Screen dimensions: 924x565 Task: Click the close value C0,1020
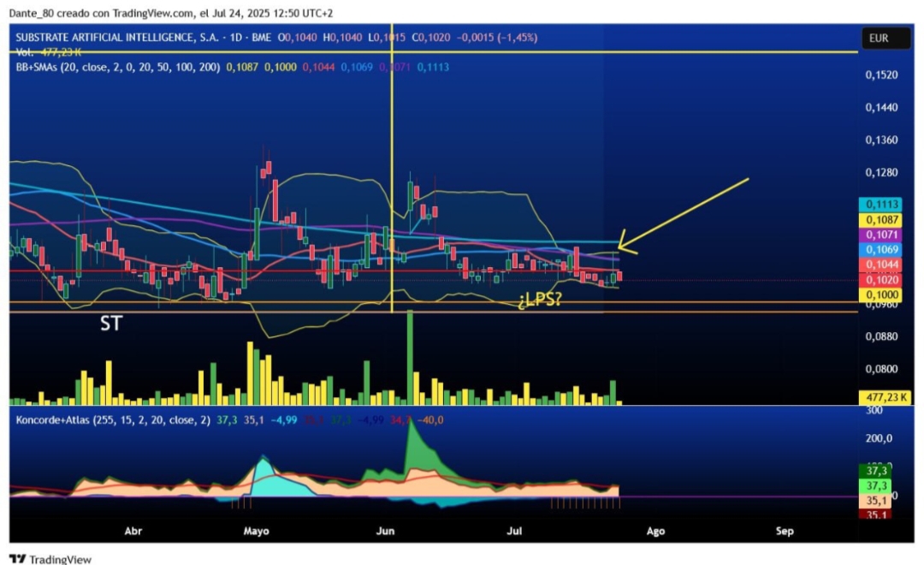pos(430,38)
